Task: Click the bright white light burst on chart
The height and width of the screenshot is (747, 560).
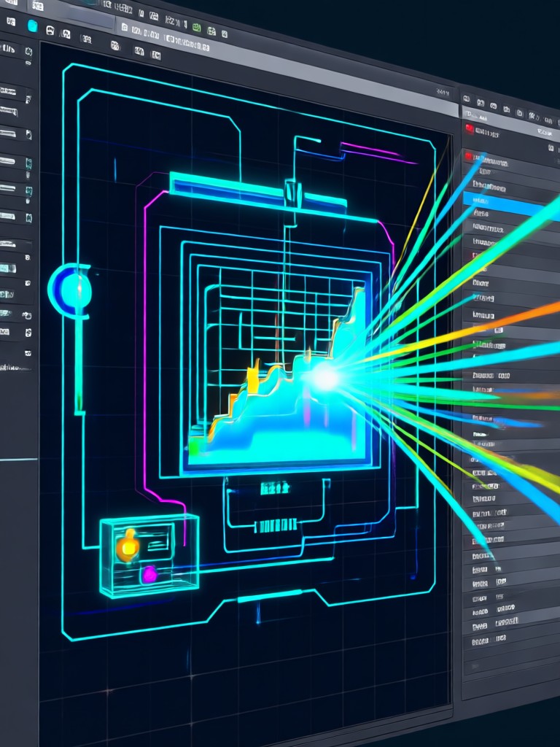Action: click(325, 378)
